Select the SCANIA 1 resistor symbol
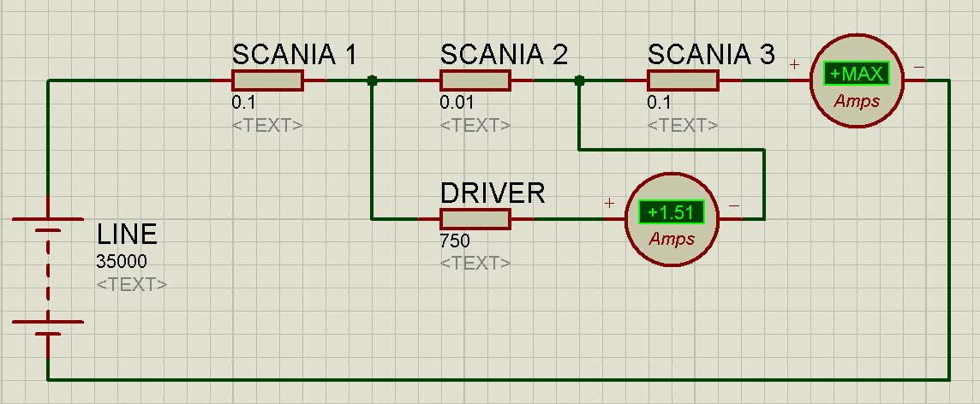This screenshot has height=404, width=980. (x=267, y=80)
